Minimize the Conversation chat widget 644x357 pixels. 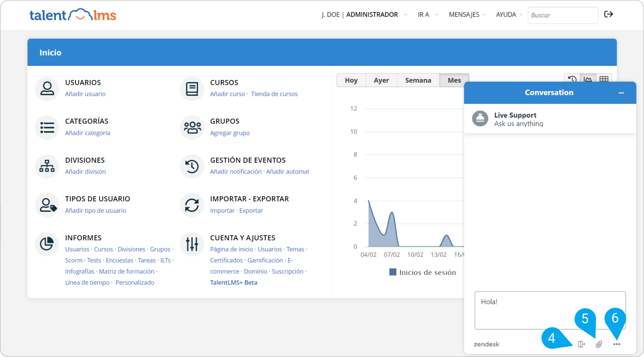click(x=621, y=93)
